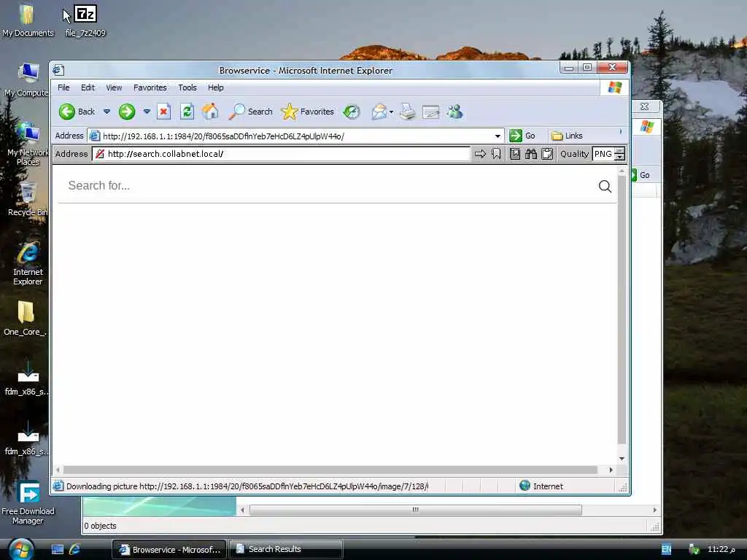This screenshot has width=747, height=560.
Task: Click Go in the background window
Action: [x=640, y=175]
